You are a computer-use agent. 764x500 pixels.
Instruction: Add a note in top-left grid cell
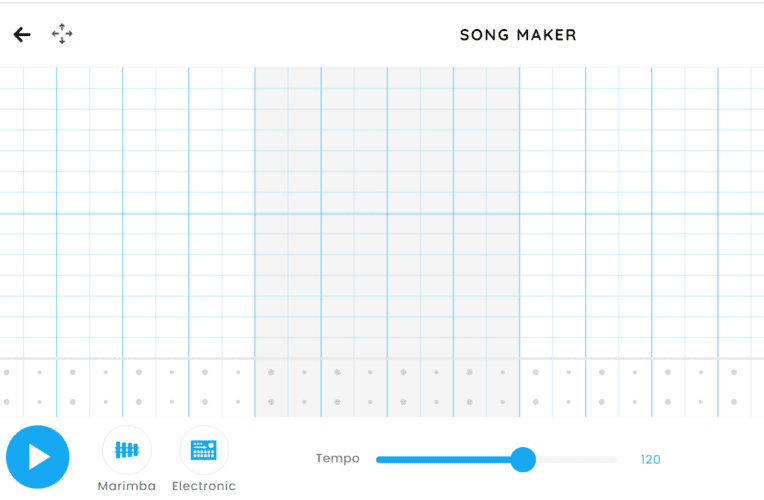12,78
